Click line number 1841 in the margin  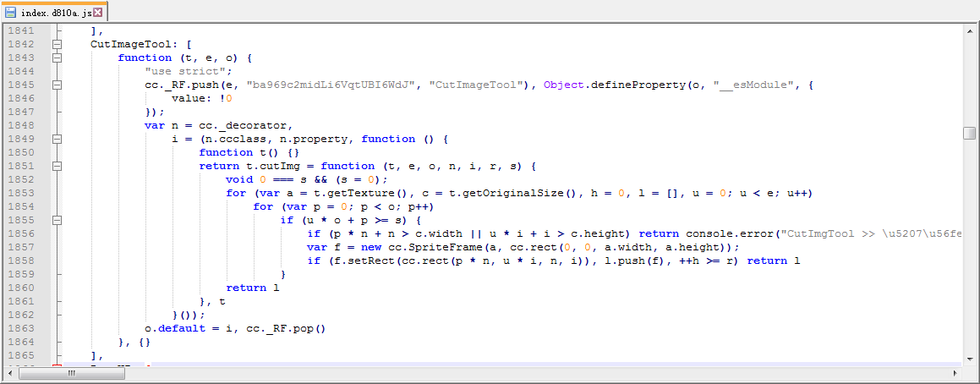(x=21, y=30)
